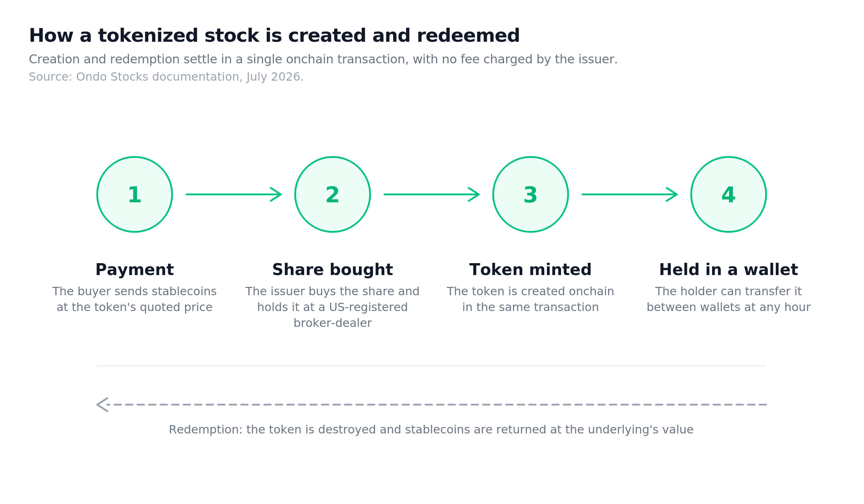The width and height of the screenshot is (864, 504).
Task: Select the Payment heading
Action: point(135,270)
